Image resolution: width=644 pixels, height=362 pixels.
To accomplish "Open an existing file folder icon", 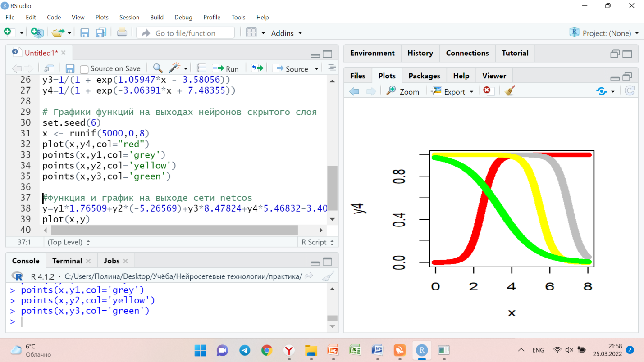I will click(x=58, y=32).
